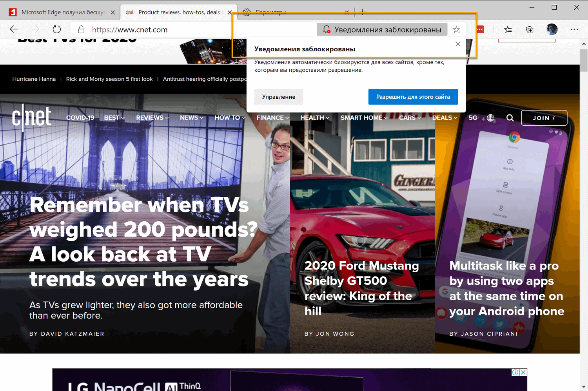This screenshot has width=588, height=391.
Task: Open the Favorites list
Action: click(508, 29)
